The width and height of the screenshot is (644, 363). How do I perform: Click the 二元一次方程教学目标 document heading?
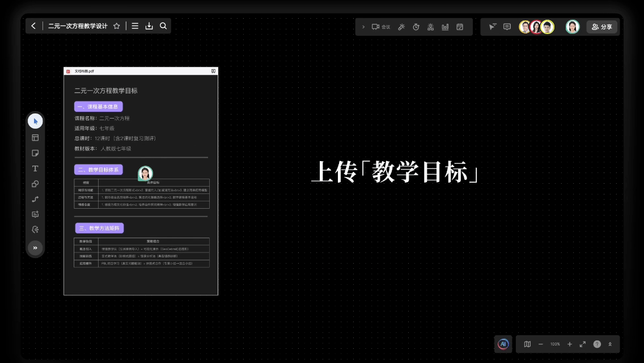click(x=106, y=91)
